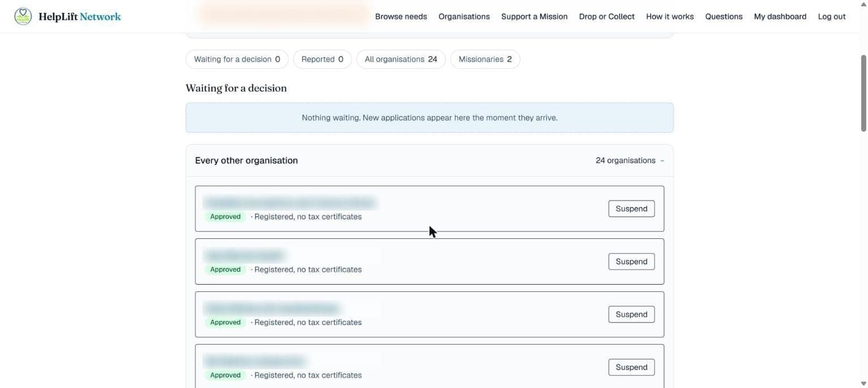Screen dimensions: 868x388
Task: Click the 'Every other organisation' heading
Action: (246, 160)
